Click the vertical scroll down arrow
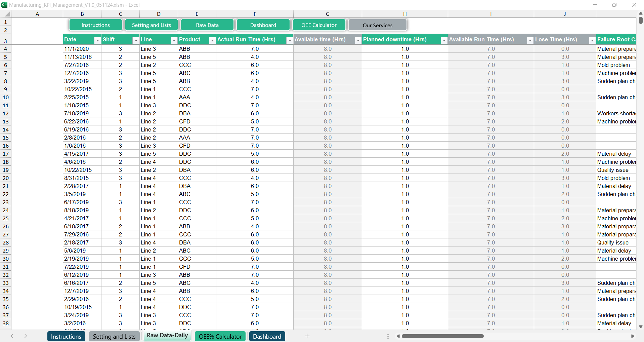644x342 pixels. coord(641,327)
